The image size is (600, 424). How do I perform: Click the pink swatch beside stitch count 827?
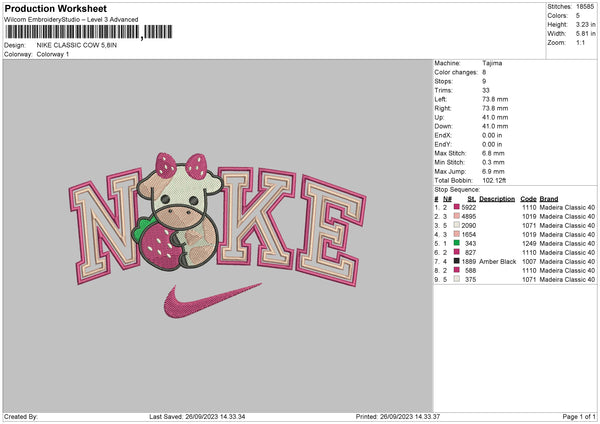pos(457,252)
